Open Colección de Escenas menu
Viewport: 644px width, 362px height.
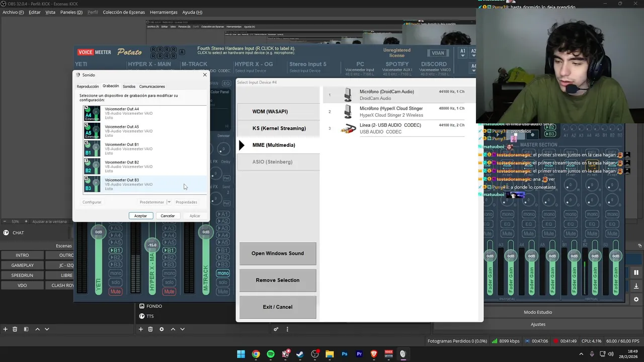[124, 12]
